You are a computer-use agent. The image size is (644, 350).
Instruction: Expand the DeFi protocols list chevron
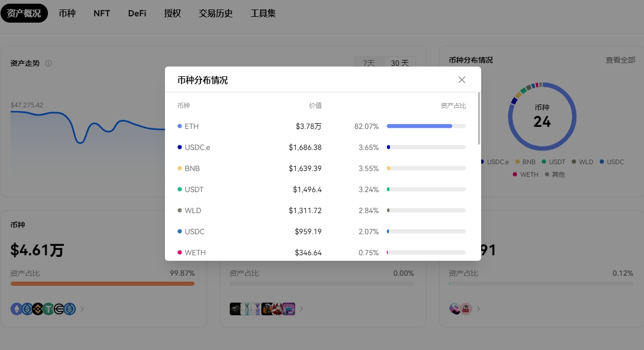pos(479,309)
